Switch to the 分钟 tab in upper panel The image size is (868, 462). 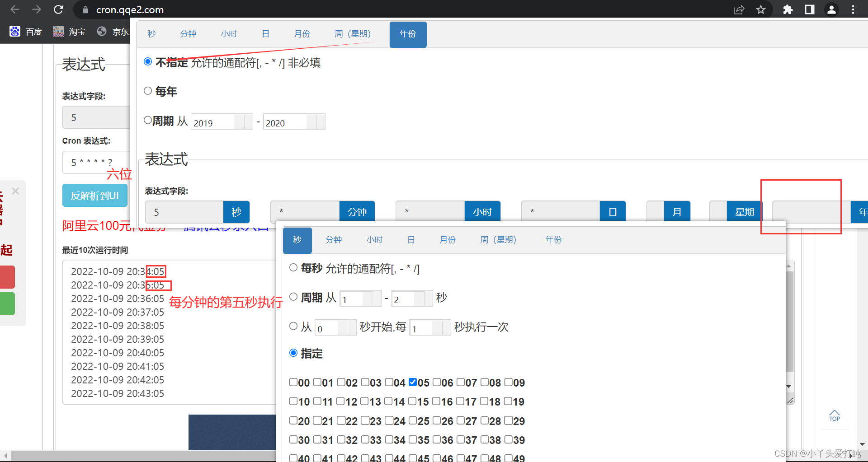click(x=188, y=34)
